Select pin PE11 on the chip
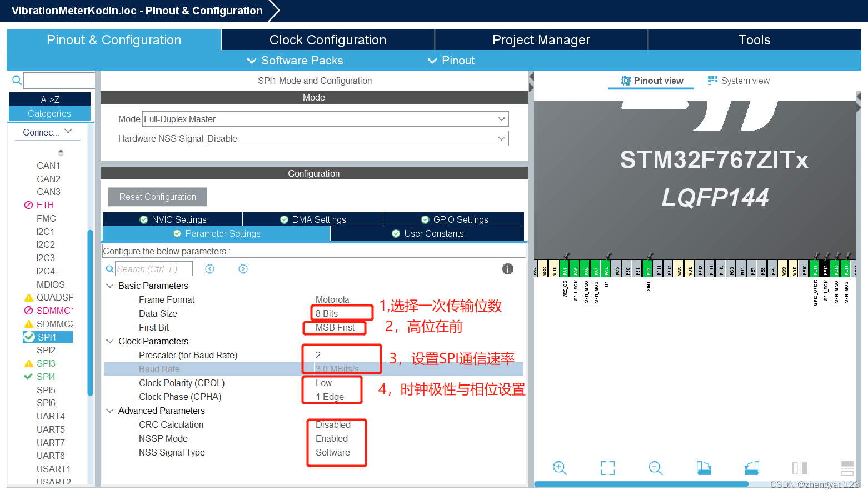This screenshot has width=868, height=495. pyautogui.click(x=815, y=268)
